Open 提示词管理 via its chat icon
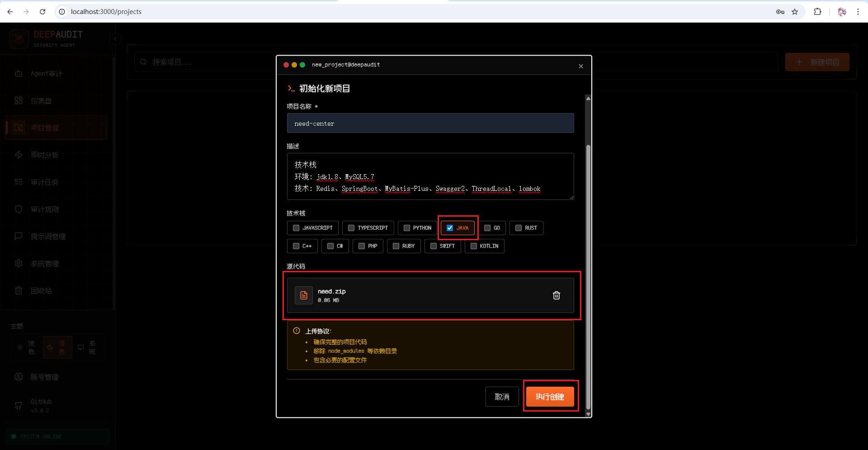 pyautogui.click(x=19, y=236)
